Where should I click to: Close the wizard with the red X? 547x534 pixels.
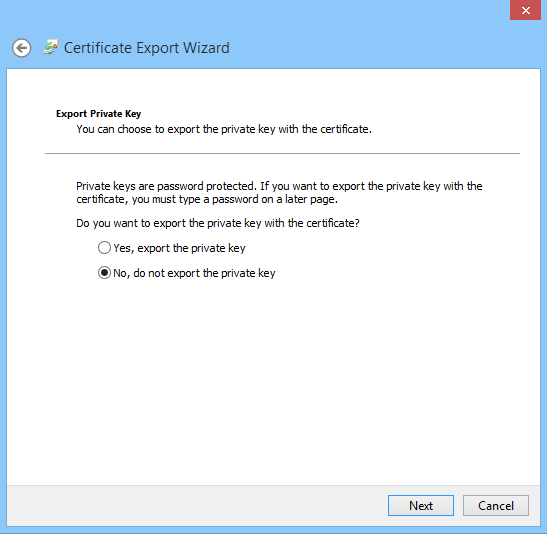click(525, 10)
